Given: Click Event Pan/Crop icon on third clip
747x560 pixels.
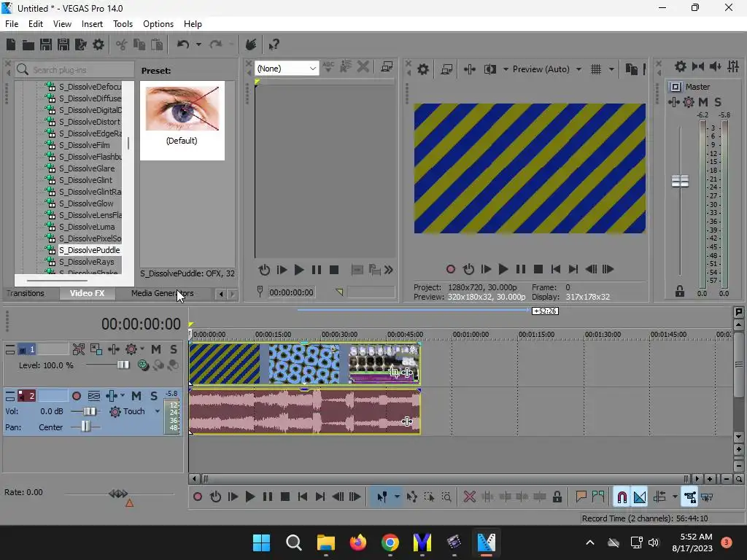Looking at the screenshot, I should [394, 373].
